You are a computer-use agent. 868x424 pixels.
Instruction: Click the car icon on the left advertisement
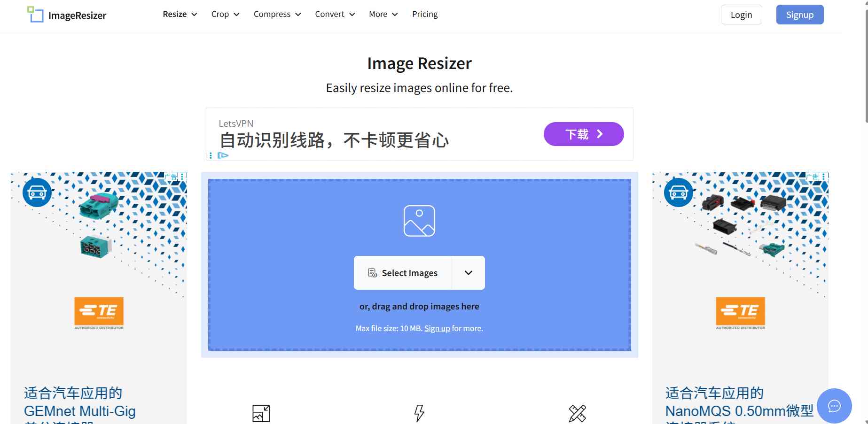pyautogui.click(x=37, y=192)
